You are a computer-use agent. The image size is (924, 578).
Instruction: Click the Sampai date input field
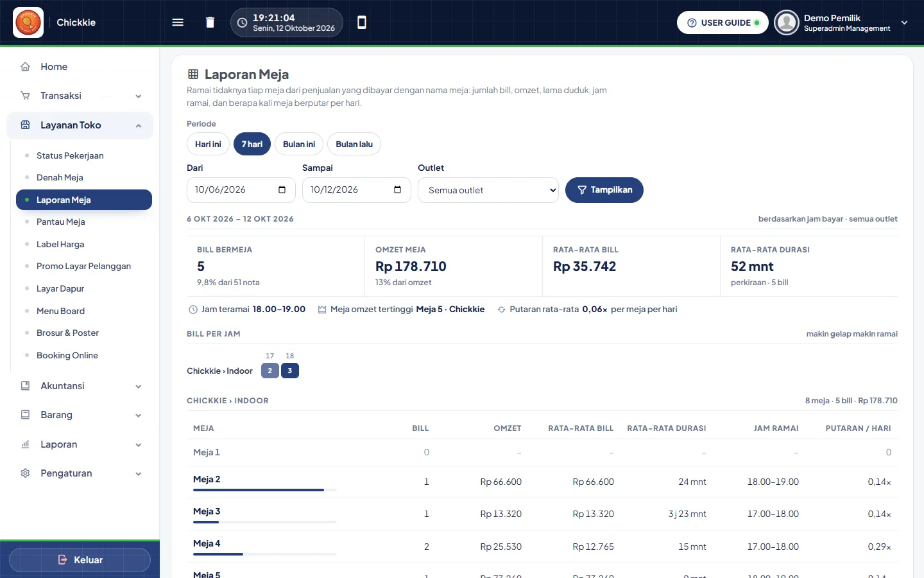(x=357, y=190)
